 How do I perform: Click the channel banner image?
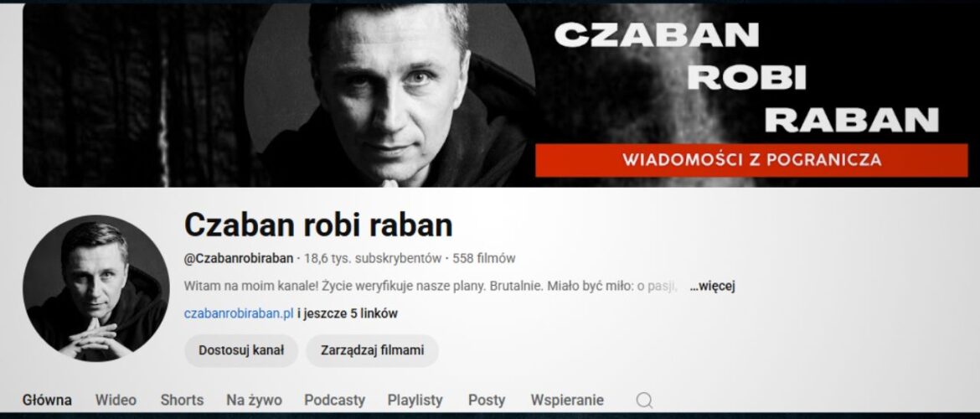click(495, 95)
